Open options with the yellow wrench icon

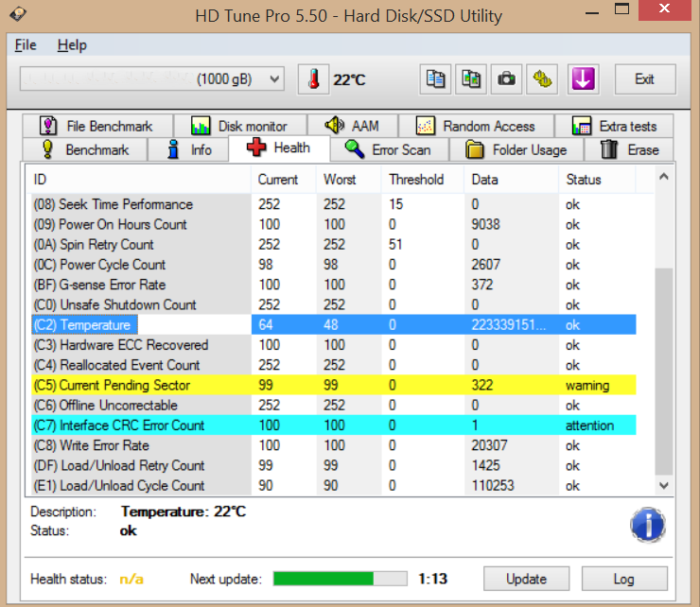click(x=542, y=79)
